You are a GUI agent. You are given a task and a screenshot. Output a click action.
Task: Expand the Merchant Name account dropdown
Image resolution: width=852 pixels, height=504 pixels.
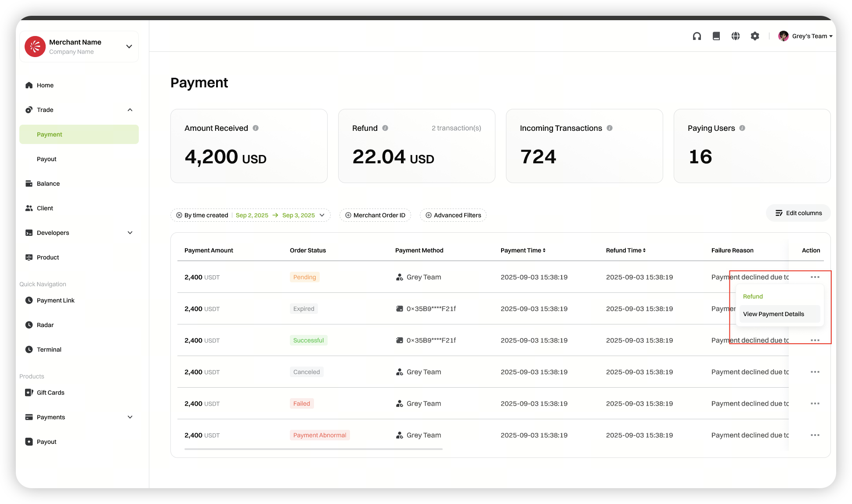click(x=129, y=47)
